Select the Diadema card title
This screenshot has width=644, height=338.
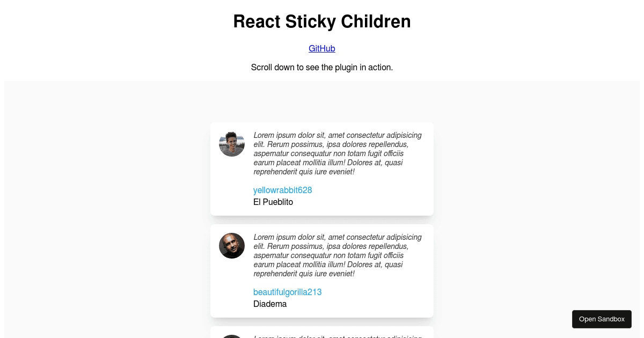tap(270, 304)
